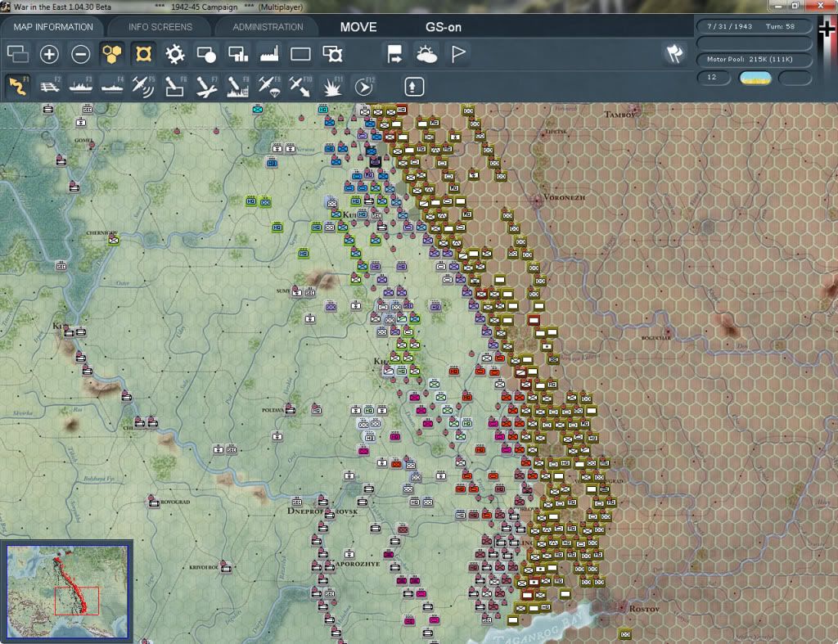Click the Poltava town label
Screen dimensions: 838x644
(x=273, y=410)
